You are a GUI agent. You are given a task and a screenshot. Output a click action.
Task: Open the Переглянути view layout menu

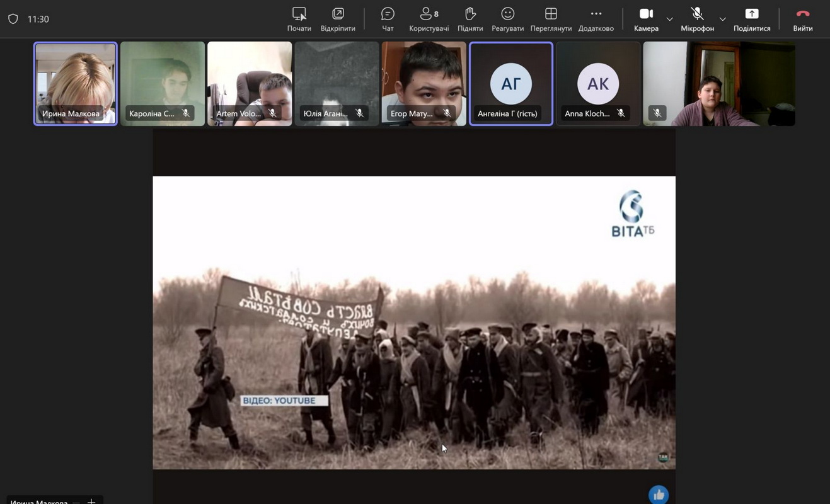(x=551, y=19)
